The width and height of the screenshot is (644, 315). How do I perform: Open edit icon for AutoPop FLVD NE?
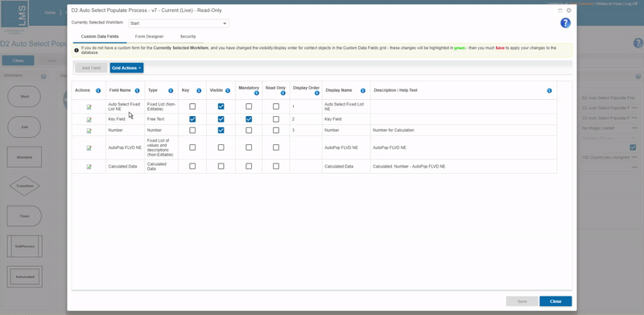pos(89,147)
